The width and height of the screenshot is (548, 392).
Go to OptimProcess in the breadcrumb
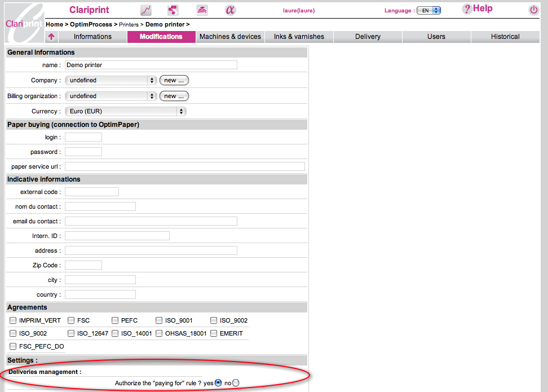tap(91, 25)
